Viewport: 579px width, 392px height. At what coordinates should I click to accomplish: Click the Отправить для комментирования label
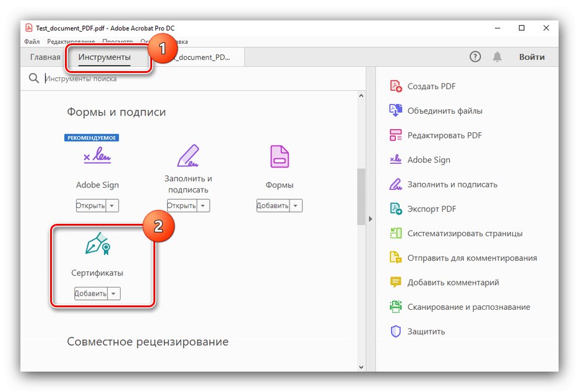click(472, 258)
